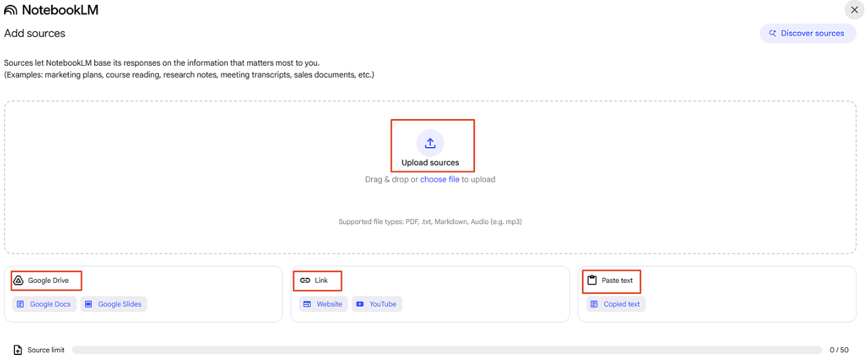This screenshot has width=868, height=364.
Task: Click the Source limit file icon
Action: tap(18, 350)
